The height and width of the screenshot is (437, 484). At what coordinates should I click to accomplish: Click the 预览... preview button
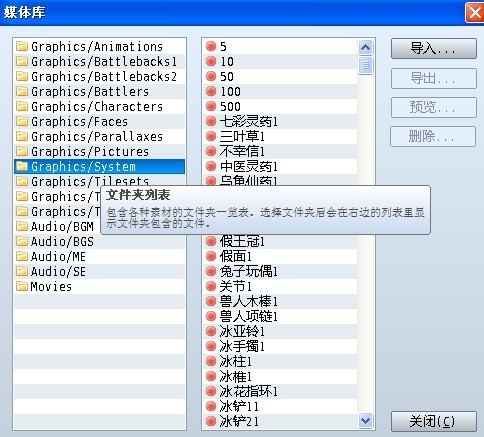tap(434, 107)
